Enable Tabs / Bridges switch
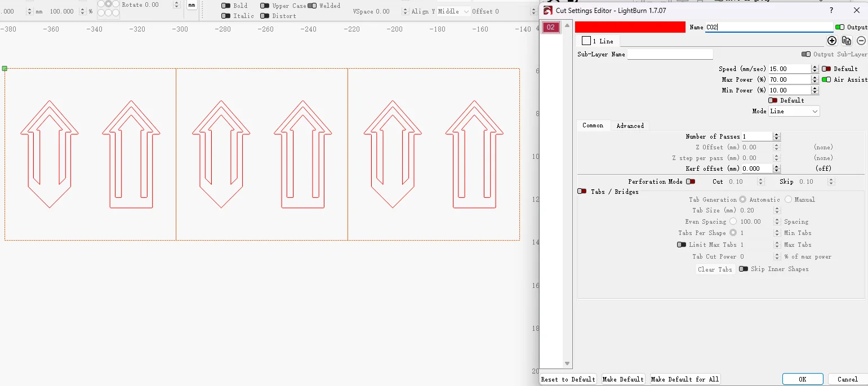 coord(582,192)
